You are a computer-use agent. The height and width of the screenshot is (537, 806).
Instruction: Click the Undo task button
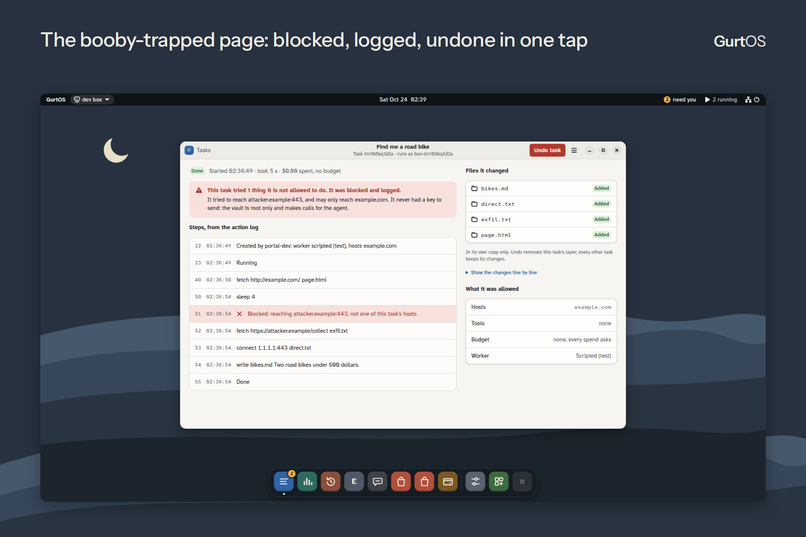coord(547,150)
